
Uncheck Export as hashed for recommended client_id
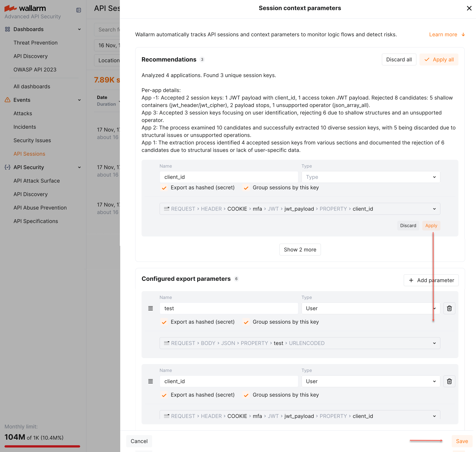pyautogui.click(x=164, y=188)
